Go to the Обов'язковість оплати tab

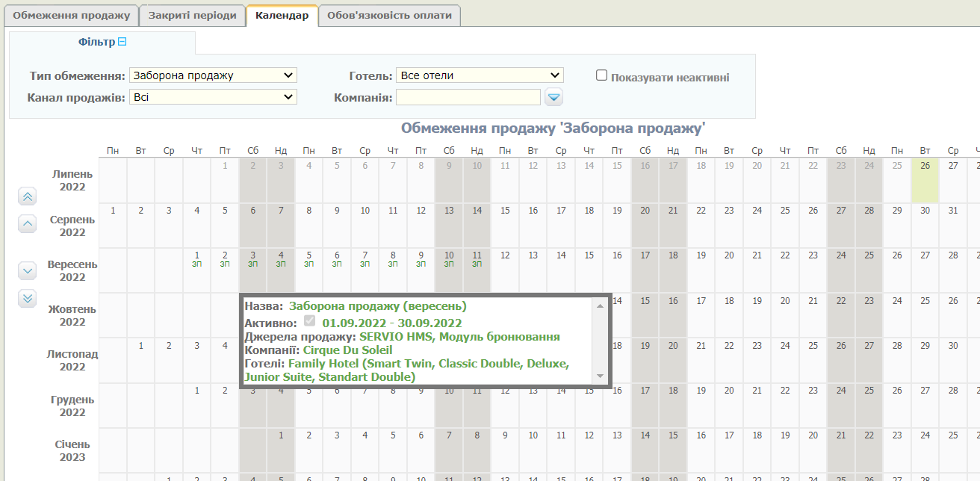389,16
